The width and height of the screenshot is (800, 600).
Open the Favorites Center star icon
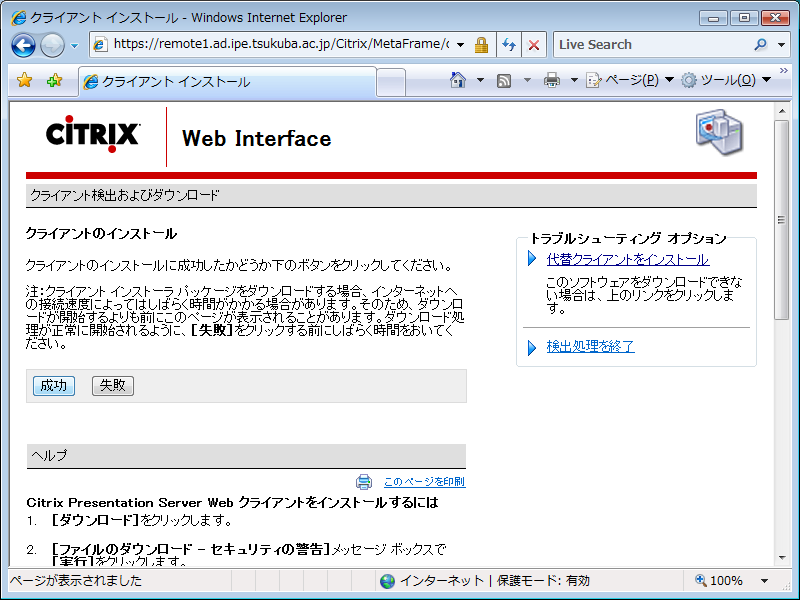pyautogui.click(x=25, y=81)
